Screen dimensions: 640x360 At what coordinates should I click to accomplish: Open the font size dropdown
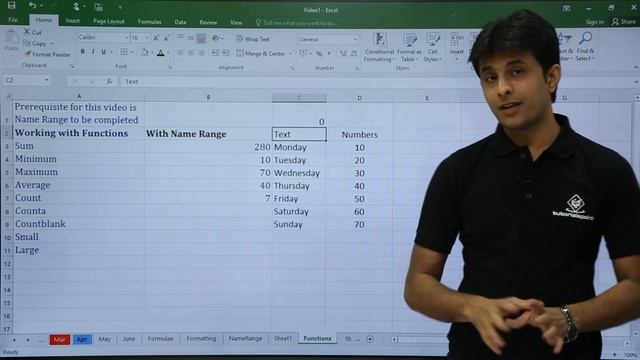[x=147, y=38]
